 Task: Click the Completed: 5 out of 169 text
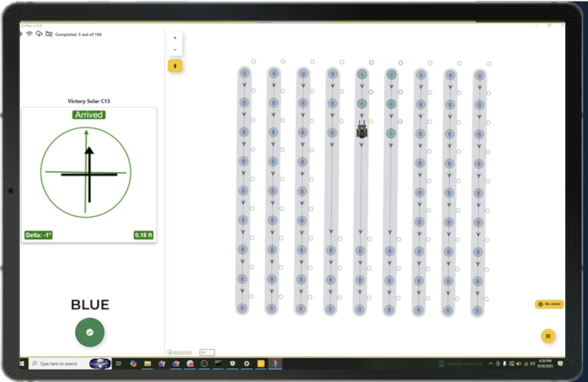pyautogui.click(x=79, y=34)
